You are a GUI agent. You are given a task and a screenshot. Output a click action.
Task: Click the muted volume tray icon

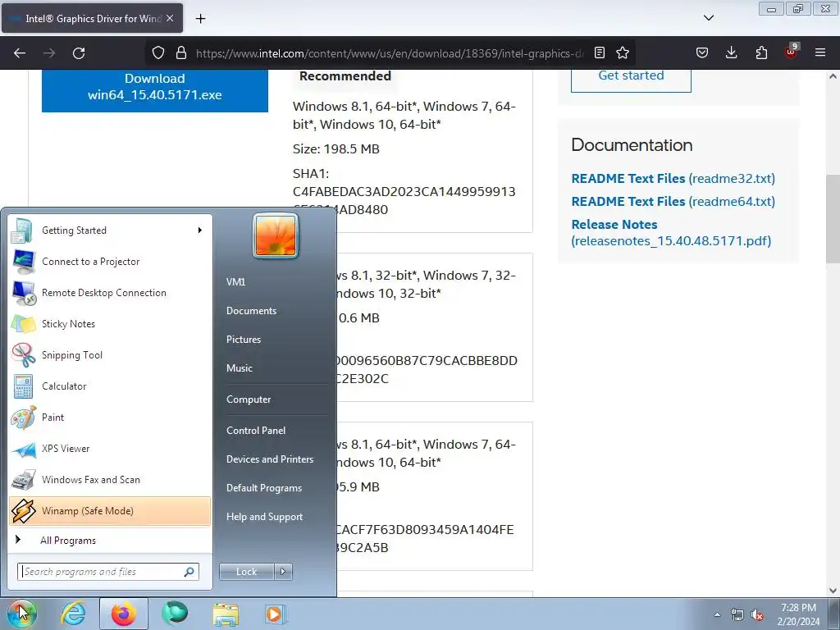click(757, 614)
